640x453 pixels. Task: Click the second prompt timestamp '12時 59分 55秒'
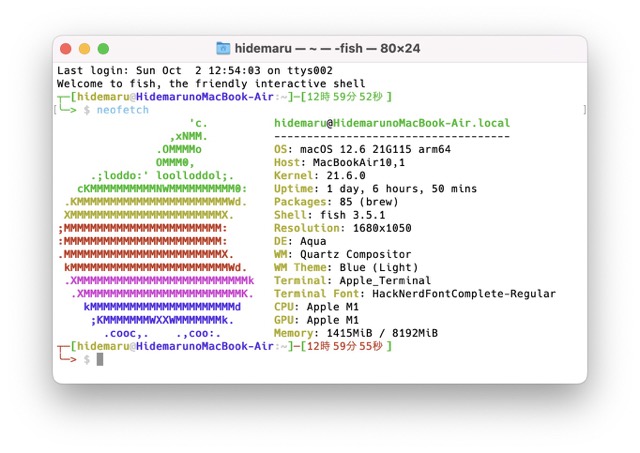(344, 346)
